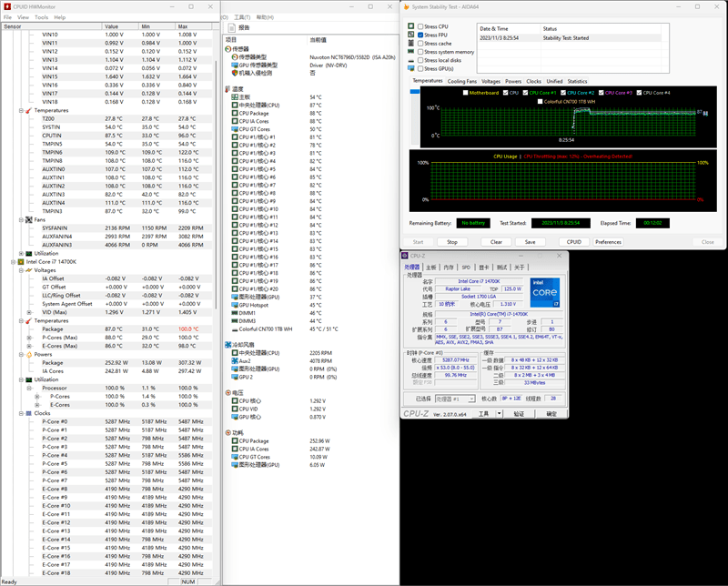Click the Intel Core i7 logo in CPU-Z
This screenshot has height=586, width=728.
tap(545, 292)
